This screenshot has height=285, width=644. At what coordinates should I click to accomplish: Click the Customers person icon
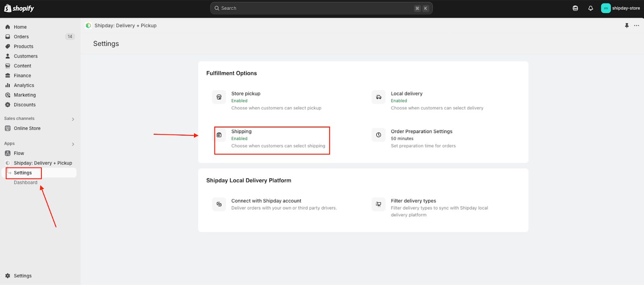pyautogui.click(x=8, y=56)
